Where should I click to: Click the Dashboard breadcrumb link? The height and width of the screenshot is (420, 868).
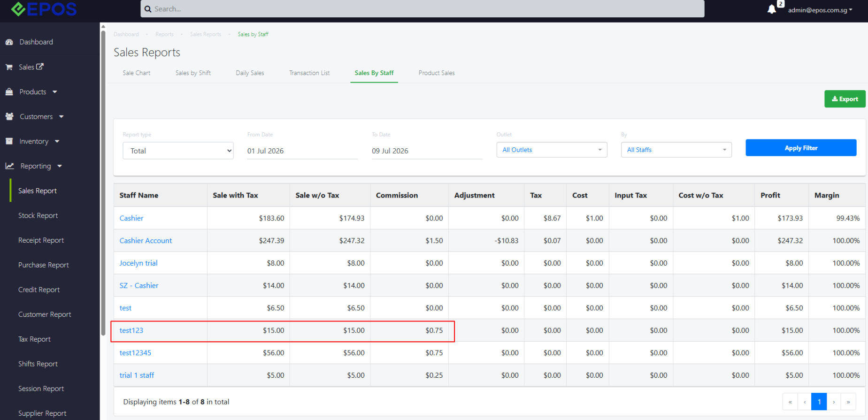[126, 34]
